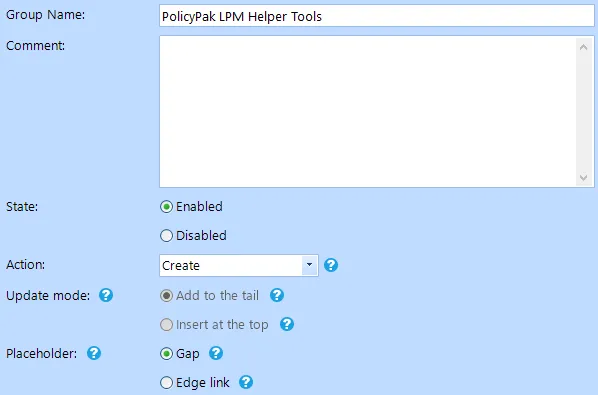
Task: Click the Placeholder: label text
Action: [x=42, y=353]
